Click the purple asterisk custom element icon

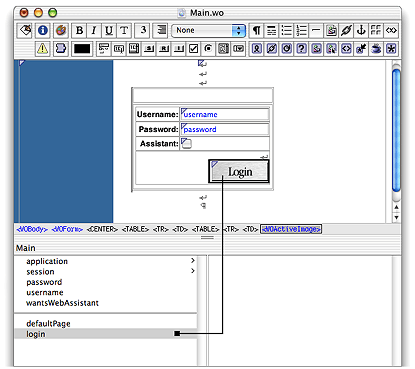391,49
